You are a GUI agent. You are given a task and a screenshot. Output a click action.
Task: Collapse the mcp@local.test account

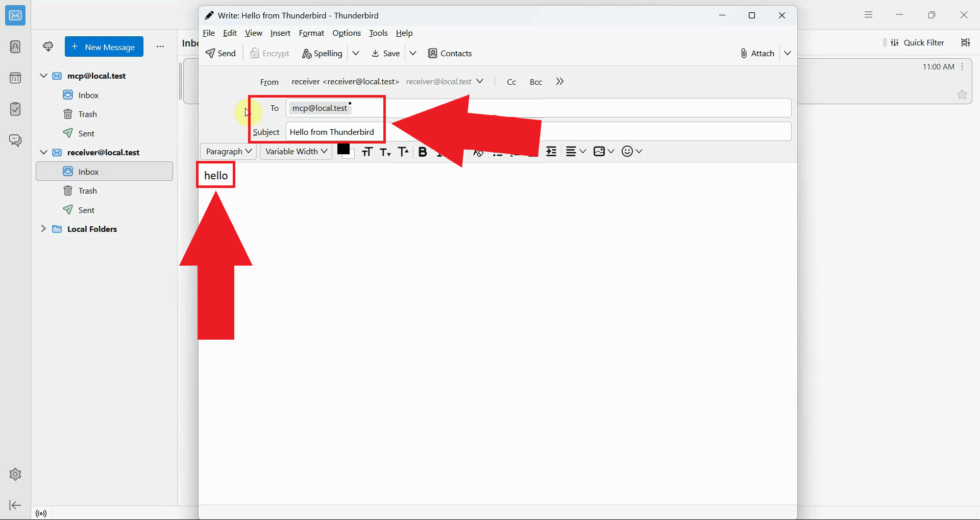(x=43, y=75)
